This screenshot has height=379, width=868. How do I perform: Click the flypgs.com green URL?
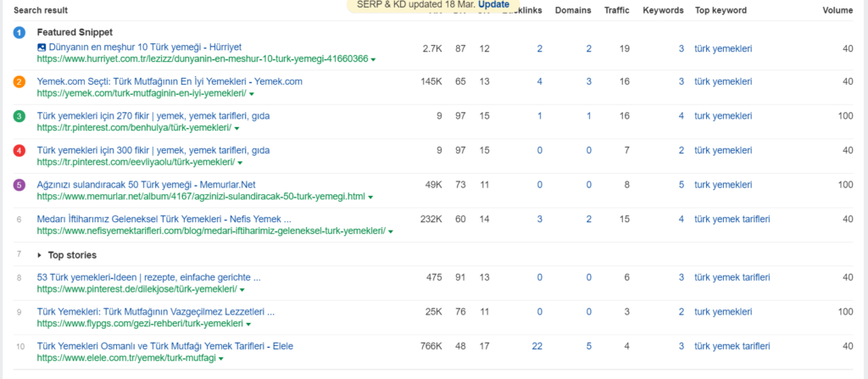[140, 323]
